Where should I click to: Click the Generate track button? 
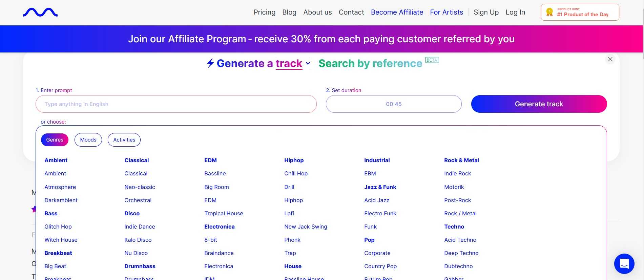539,104
